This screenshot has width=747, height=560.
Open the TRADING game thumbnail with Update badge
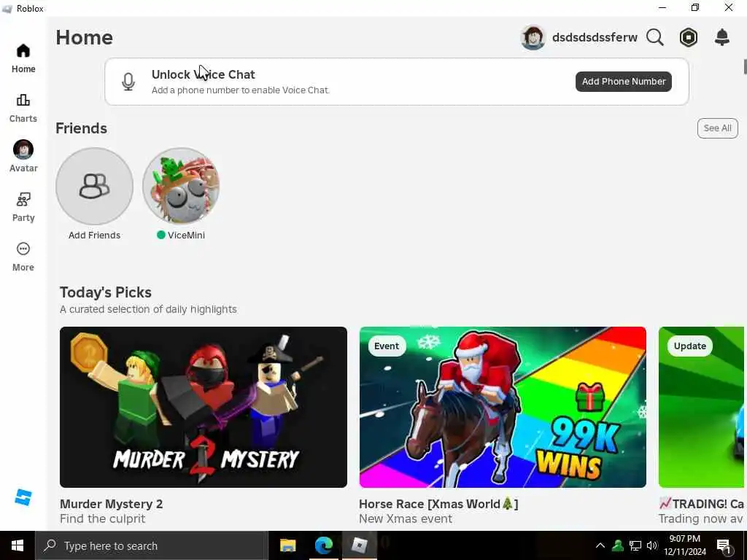[701, 407]
